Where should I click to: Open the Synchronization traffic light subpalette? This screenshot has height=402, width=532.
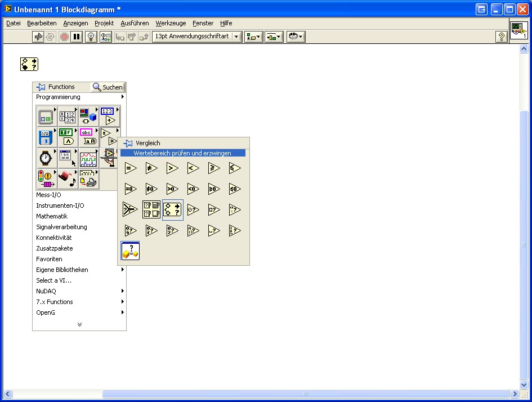coord(46,179)
